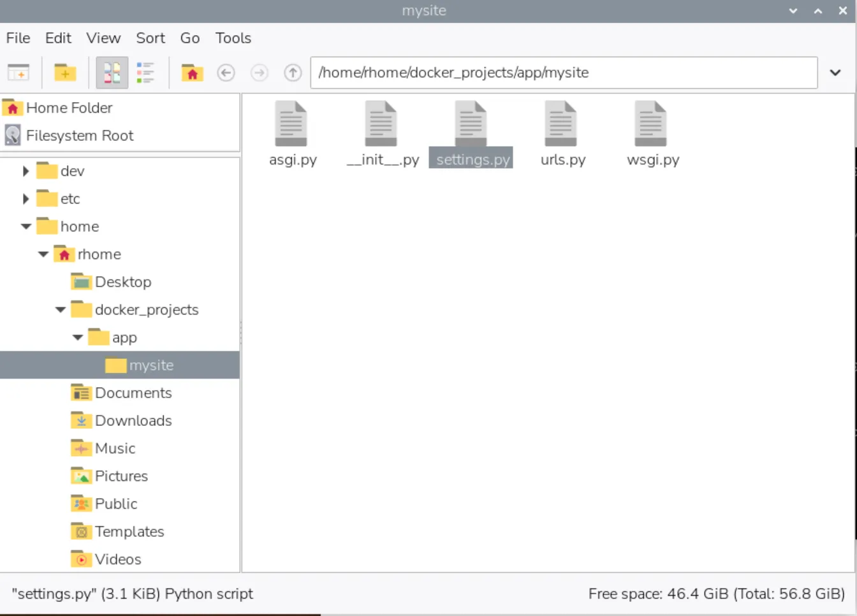This screenshot has height=616, width=857.
Task: Click the dev folder in tree
Action: (61, 171)
